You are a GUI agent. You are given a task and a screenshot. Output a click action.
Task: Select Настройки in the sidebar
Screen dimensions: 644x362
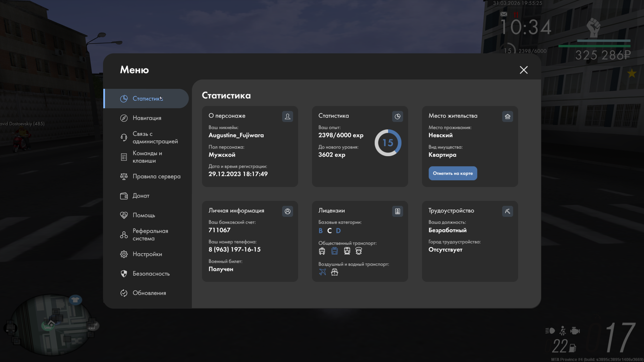(147, 254)
